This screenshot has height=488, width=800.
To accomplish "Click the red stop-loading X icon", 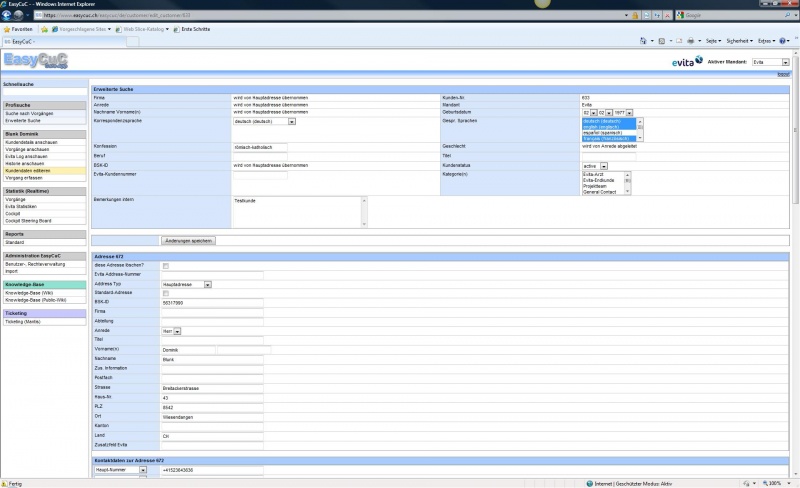I will (667, 15).
